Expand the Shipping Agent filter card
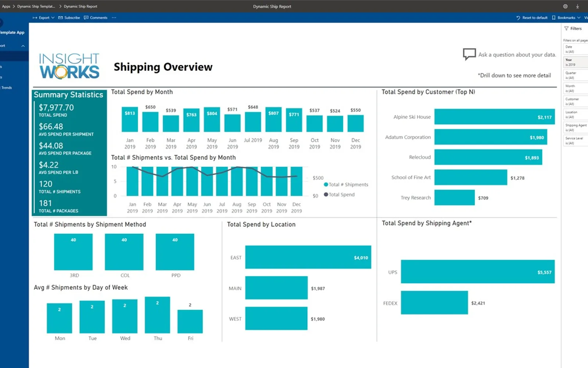 click(x=575, y=128)
